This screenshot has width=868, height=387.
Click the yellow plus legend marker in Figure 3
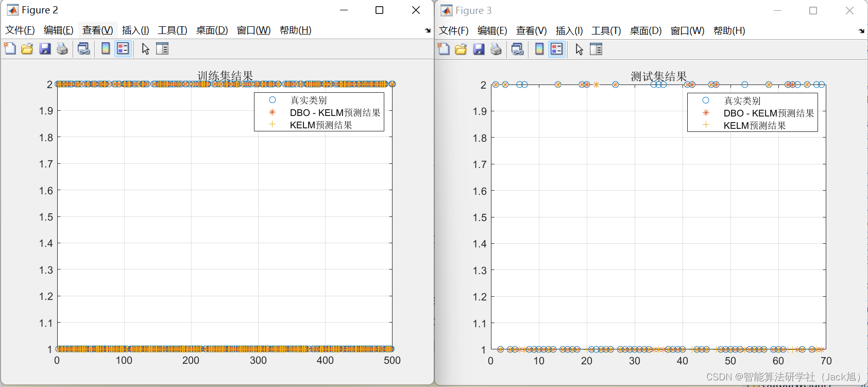pyautogui.click(x=706, y=125)
